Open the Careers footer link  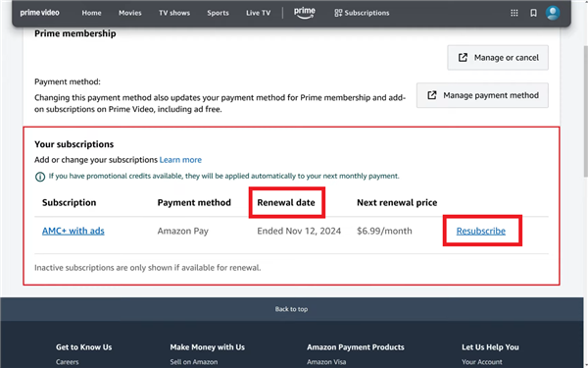coord(68,362)
